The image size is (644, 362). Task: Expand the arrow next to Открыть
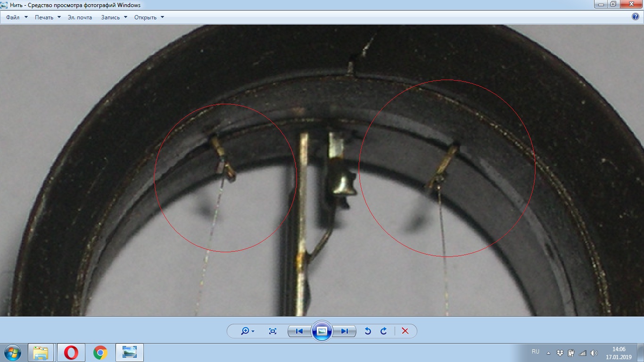point(162,17)
